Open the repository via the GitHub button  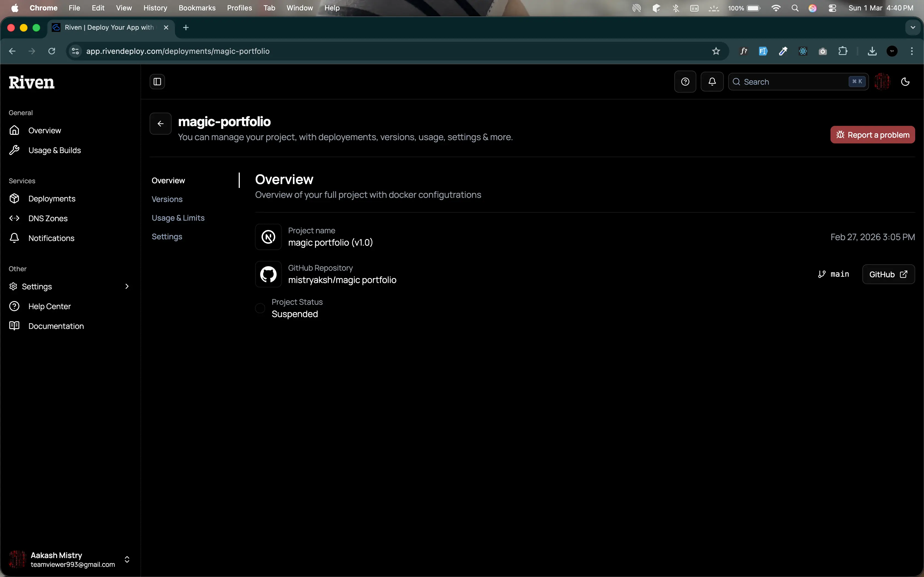coord(888,274)
